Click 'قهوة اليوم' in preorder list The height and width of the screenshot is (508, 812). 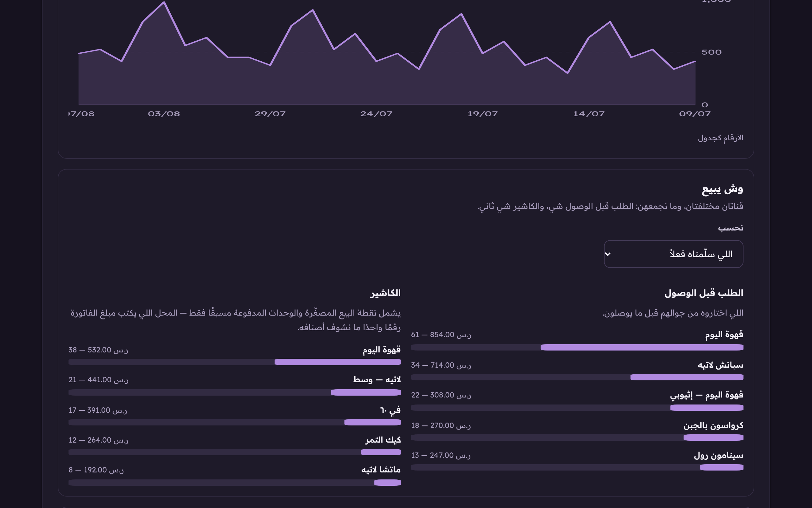tap(724, 335)
